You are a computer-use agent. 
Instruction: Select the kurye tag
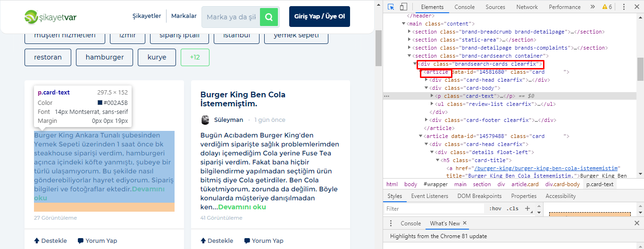tap(157, 57)
